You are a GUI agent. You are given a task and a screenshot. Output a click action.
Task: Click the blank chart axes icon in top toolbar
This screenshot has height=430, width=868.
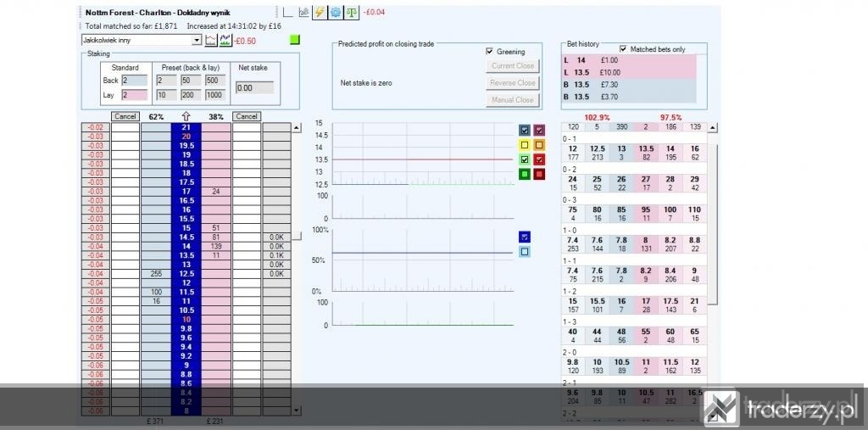[x=288, y=12]
